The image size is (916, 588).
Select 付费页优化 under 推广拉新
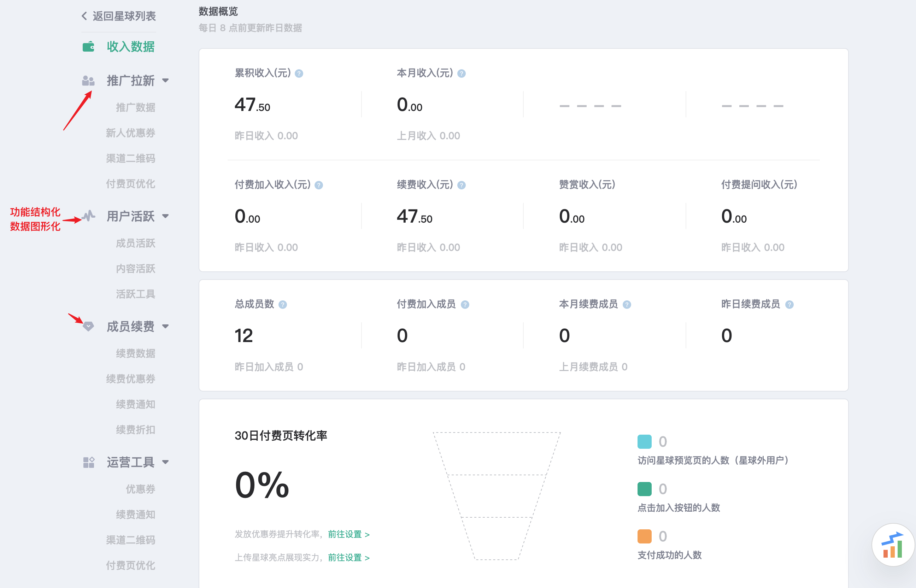(131, 184)
